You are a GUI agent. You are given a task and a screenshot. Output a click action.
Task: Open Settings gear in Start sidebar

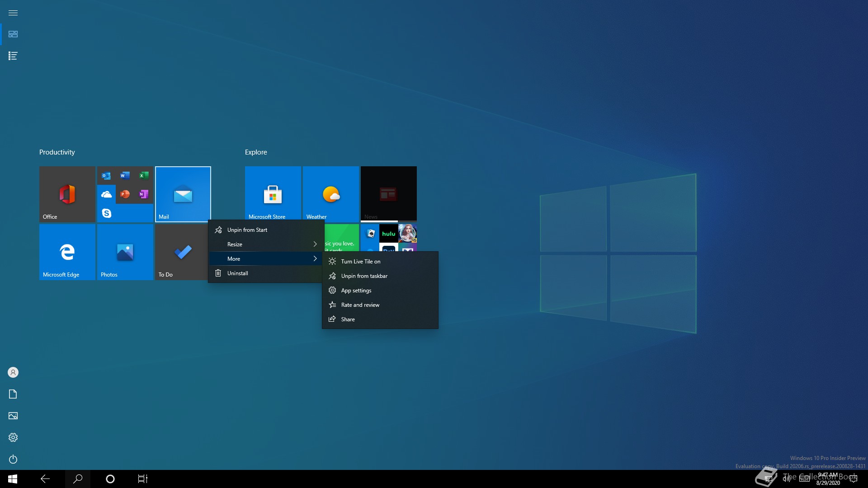[13, 437]
